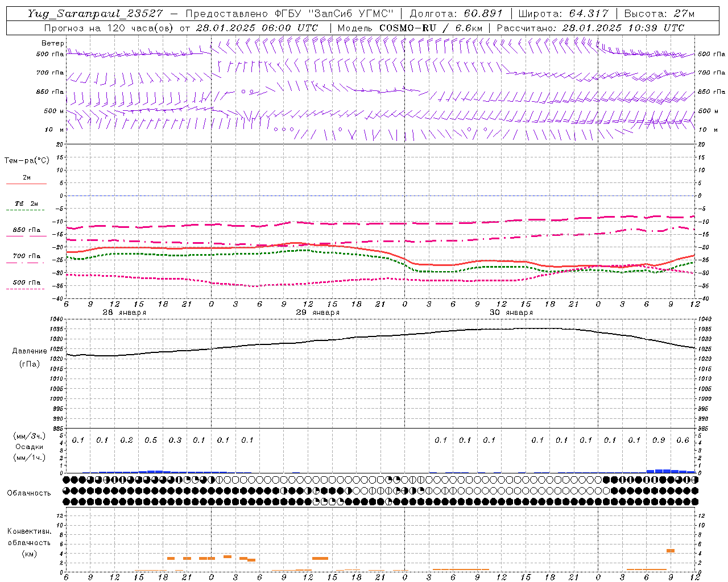Click the '1040' value on left pressure axis
728x582 pixels.
(x=57, y=319)
